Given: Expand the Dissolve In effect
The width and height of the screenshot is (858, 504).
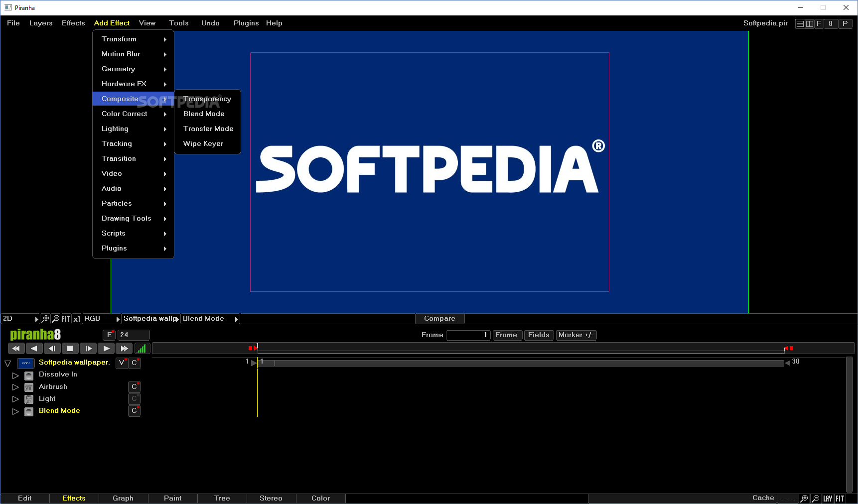Looking at the screenshot, I should pyautogui.click(x=15, y=376).
